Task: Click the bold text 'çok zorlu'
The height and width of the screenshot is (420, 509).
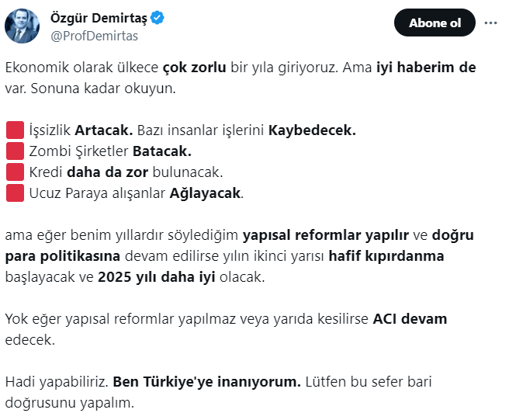Action: pyautogui.click(x=195, y=68)
